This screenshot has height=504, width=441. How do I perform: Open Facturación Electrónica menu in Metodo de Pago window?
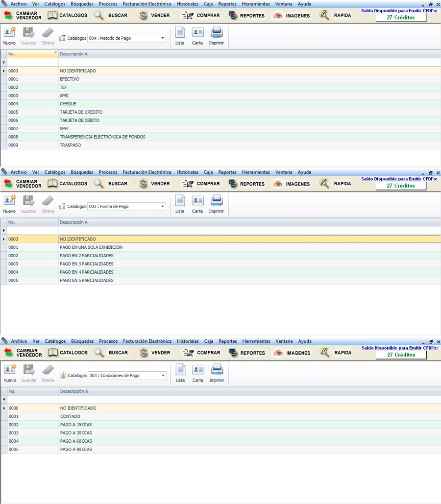[x=147, y=4]
